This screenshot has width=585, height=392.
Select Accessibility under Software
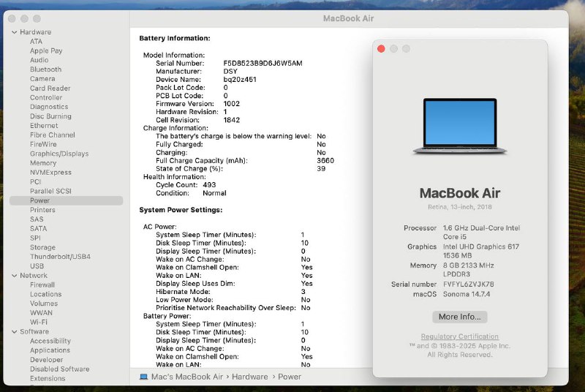(x=50, y=341)
